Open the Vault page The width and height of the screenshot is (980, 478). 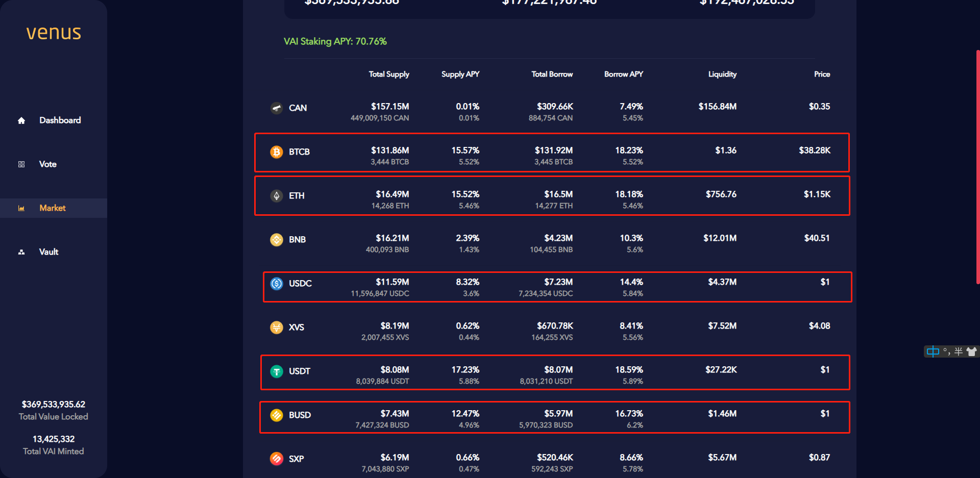point(48,252)
